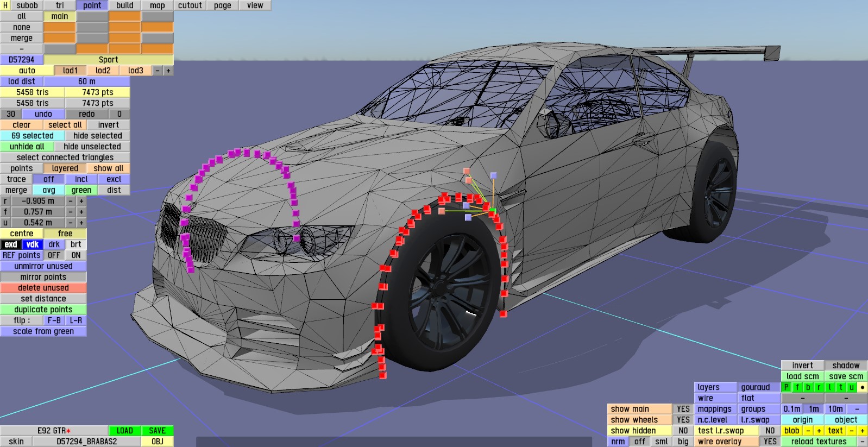Image resolution: width=868 pixels, height=447 pixels.
Task: Click the load scm button
Action: (803, 376)
